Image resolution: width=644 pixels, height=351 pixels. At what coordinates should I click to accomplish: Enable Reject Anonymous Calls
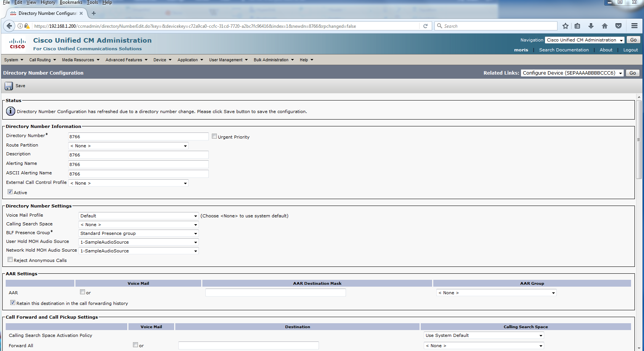click(x=10, y=260)
